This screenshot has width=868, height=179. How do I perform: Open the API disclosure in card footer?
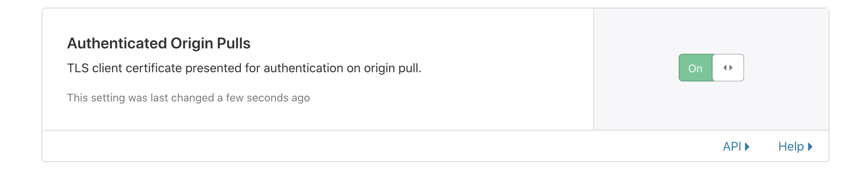736,146
